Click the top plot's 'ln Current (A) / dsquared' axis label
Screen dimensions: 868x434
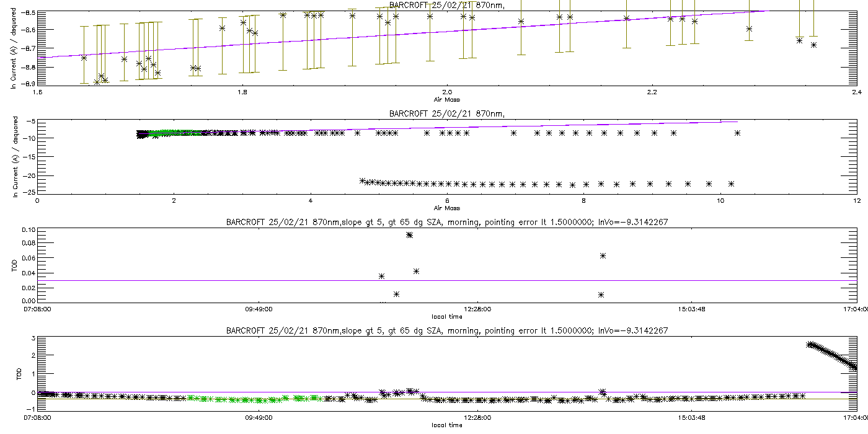click(x=14, y=48)
